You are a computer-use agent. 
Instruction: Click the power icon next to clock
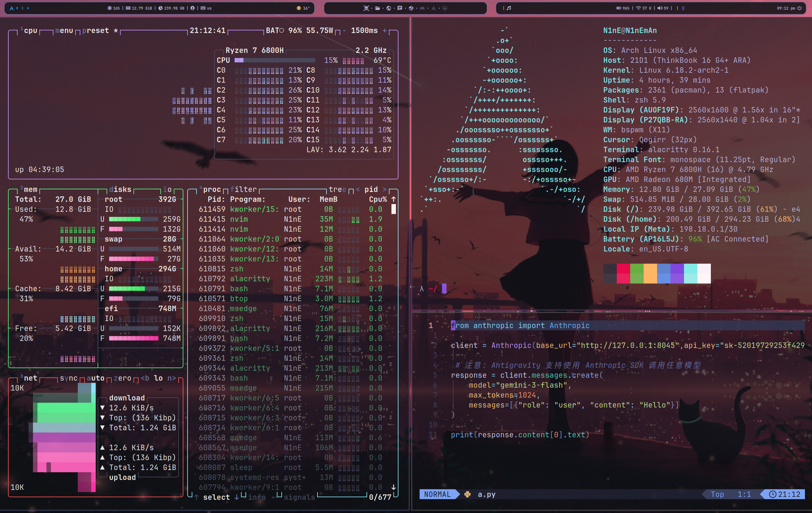[799, 8]
